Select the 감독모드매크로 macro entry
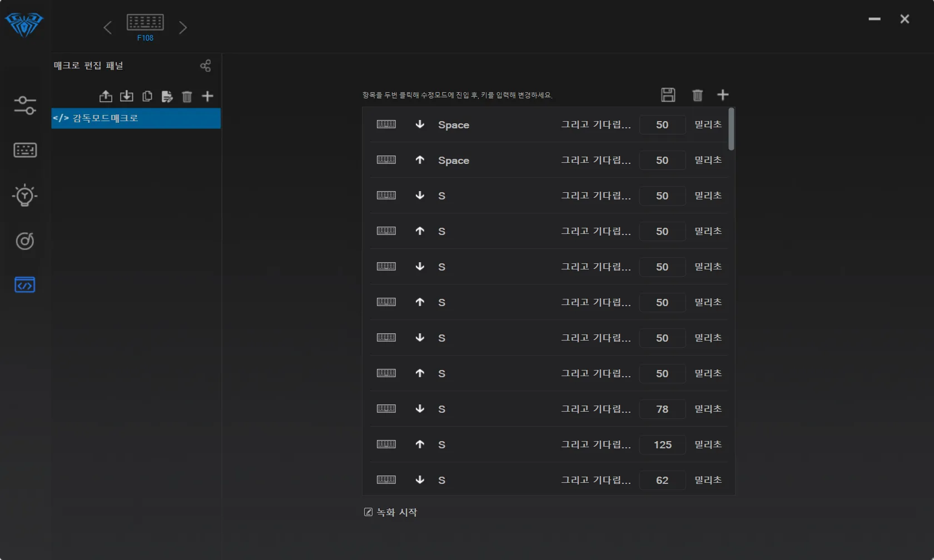Image resolution: width=934 pixels, height=560 pixels. click(x=136, y=118)
